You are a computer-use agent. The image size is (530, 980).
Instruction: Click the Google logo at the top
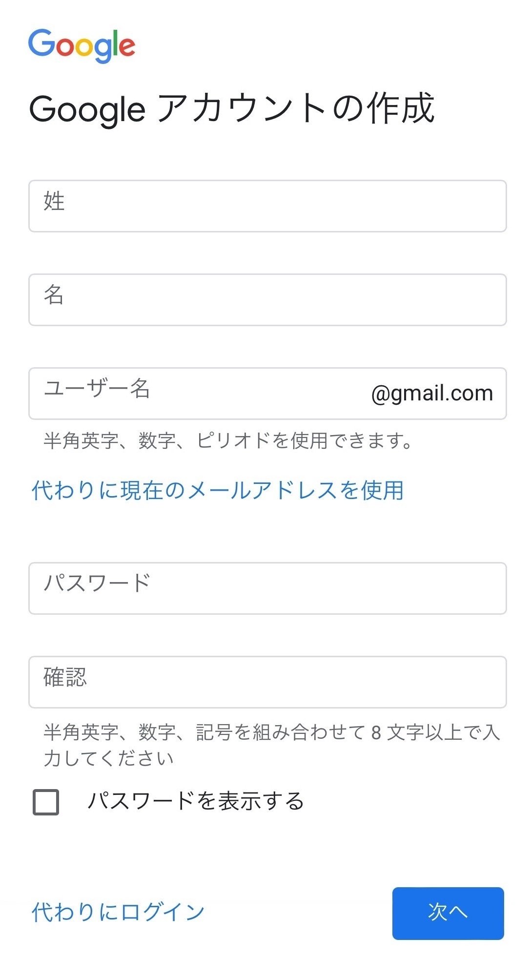[x=82, y=45]
